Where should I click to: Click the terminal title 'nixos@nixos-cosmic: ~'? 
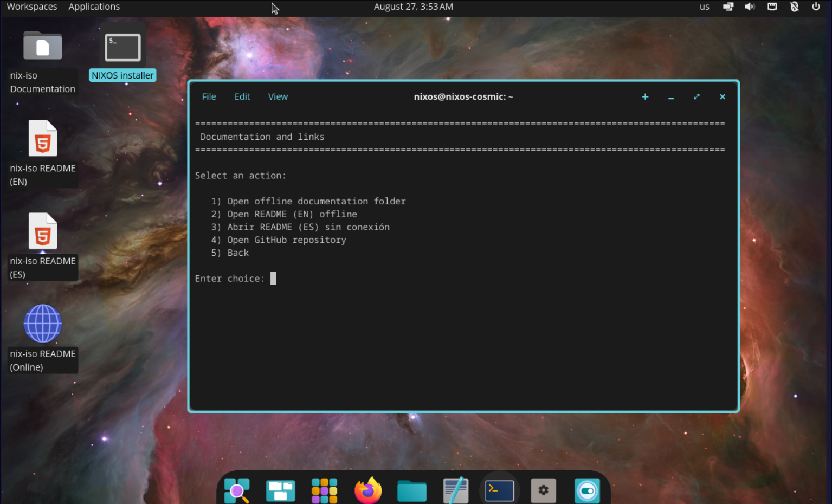463,96
